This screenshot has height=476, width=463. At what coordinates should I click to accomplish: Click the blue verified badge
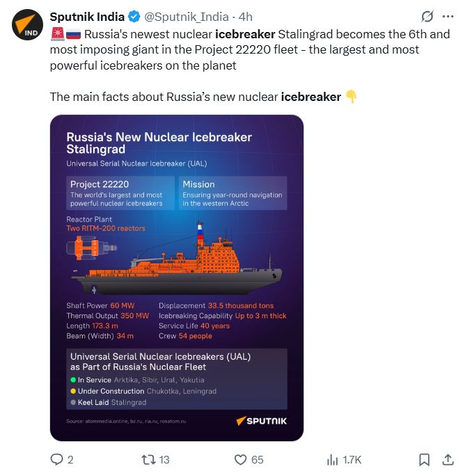[135, 17]
